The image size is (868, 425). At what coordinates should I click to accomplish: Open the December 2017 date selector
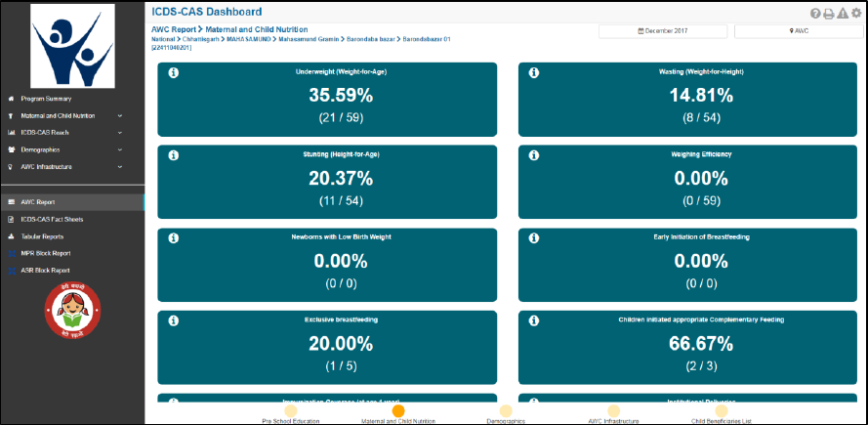tap(663, 31)
